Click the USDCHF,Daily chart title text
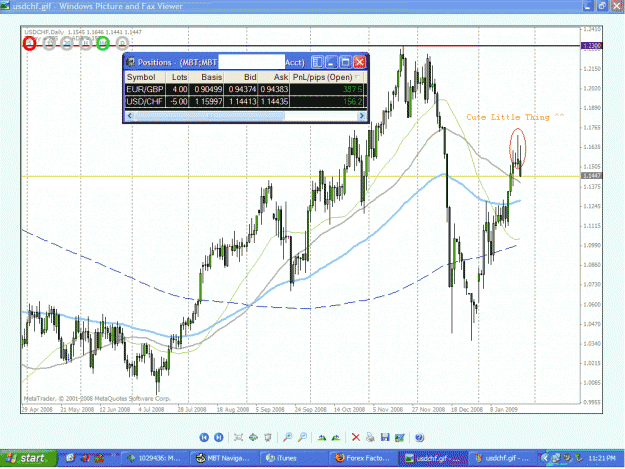625x469 pixels. (x=44, y=32)
